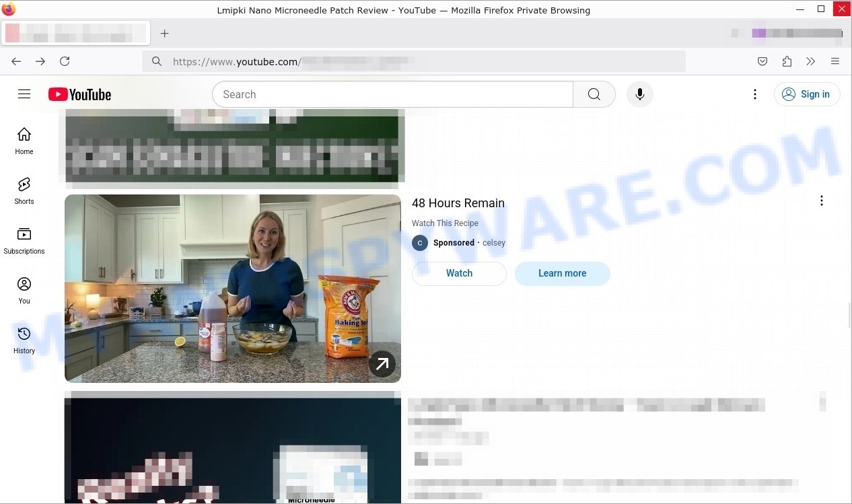Focus the Firefox address bar
Screen dimensions: 852x504
point(414,61)
